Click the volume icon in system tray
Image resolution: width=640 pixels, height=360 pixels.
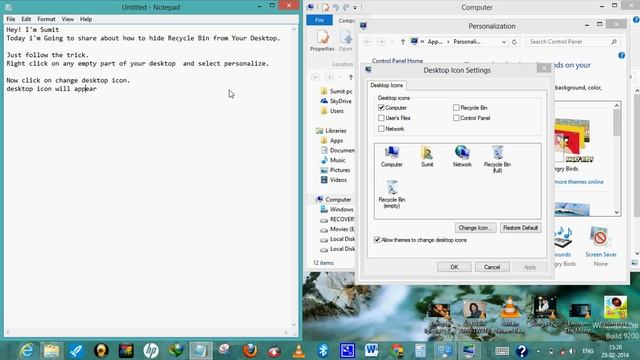(x=572, y=351)
